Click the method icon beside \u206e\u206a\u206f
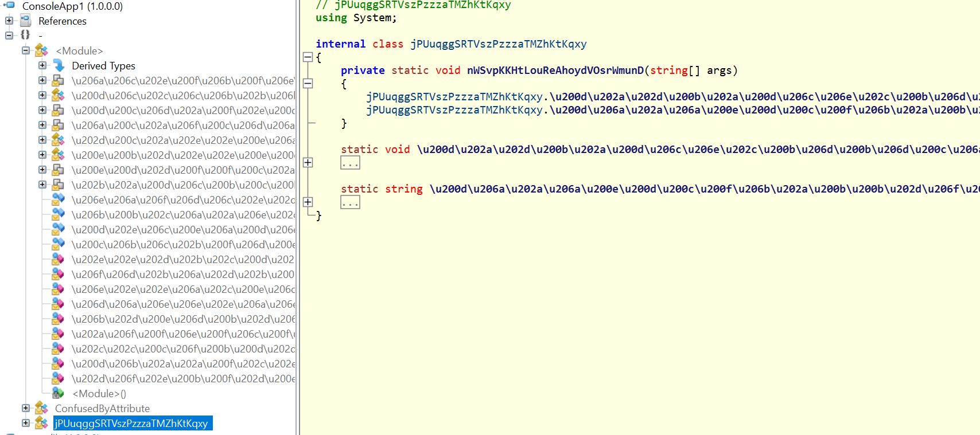Image resolution: width=980 pixels, height=435 pixels. 59,199
